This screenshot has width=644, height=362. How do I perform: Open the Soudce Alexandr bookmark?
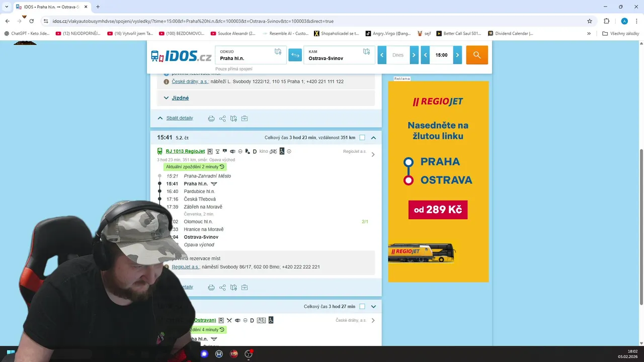click(233, 33)
